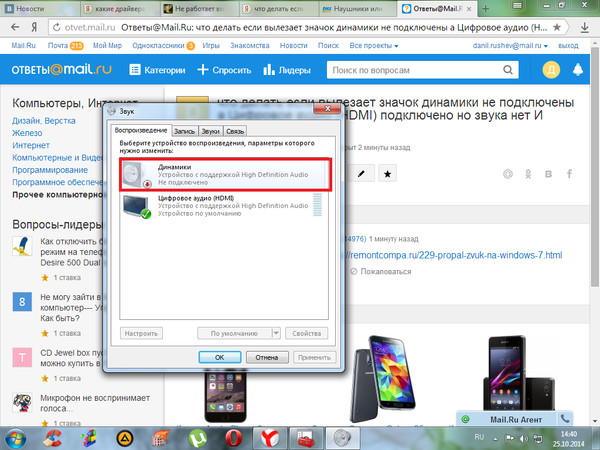Show hidden tray icons arrow
The width and height of the screenshot is (600, 450).
click(x=496, y=439)
